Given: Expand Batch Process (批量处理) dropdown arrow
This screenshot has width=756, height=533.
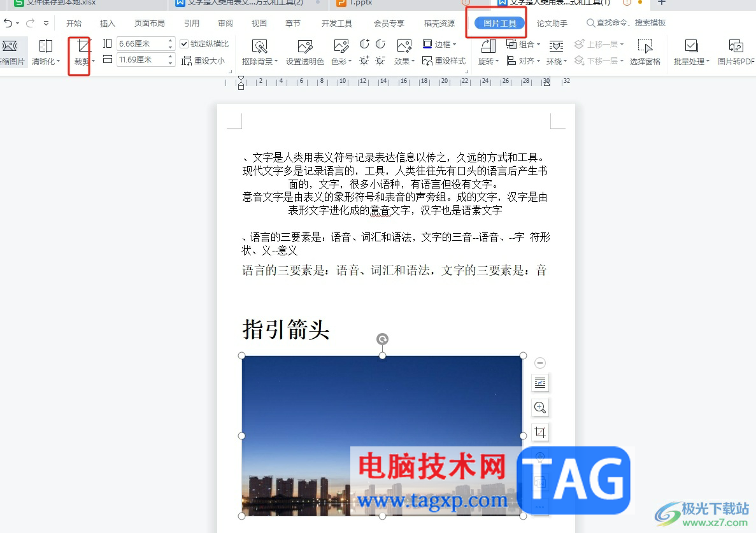Looking at the screenshot, I should [708, 61].
